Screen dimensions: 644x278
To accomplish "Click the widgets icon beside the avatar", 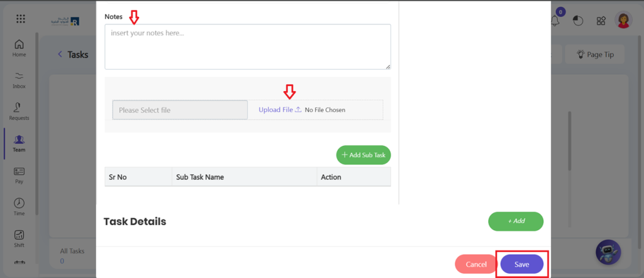I will 601,21.
